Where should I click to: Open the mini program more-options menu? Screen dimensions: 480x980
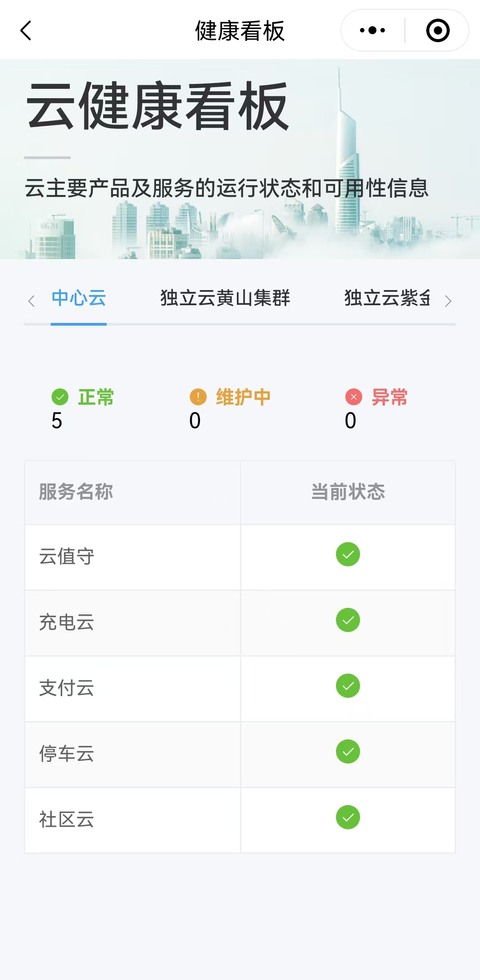372,31
